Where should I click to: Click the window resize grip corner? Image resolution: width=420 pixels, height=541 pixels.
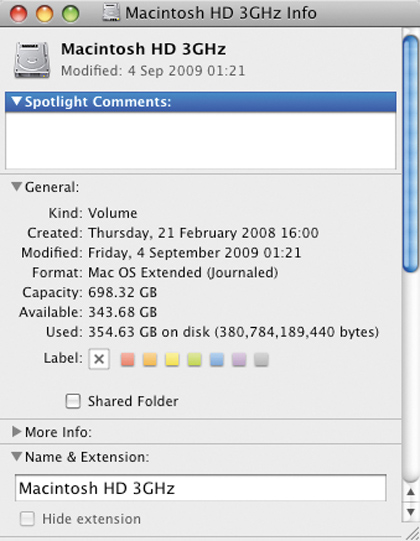[x=412, y=533]
